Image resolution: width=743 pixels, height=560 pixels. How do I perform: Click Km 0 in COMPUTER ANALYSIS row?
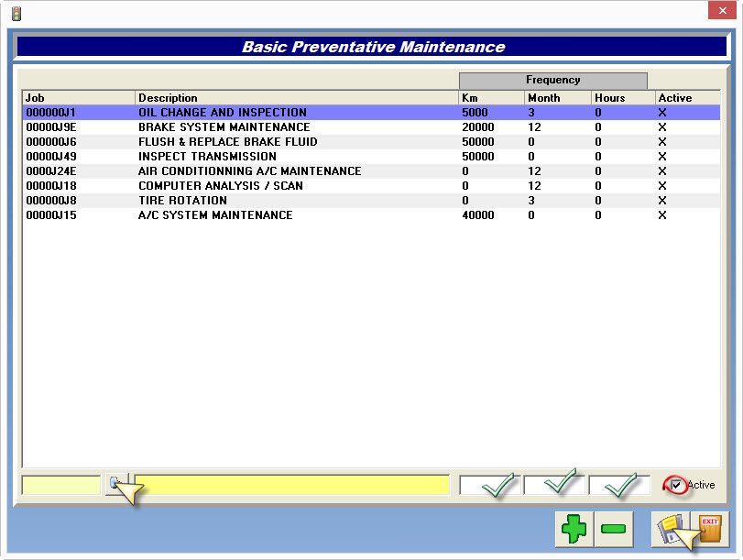point(465,186)
